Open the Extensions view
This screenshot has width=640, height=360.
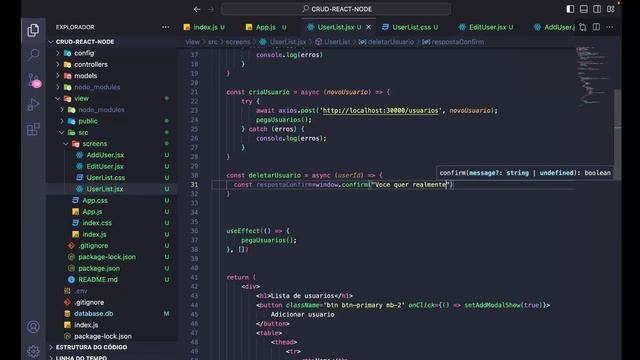33,129
